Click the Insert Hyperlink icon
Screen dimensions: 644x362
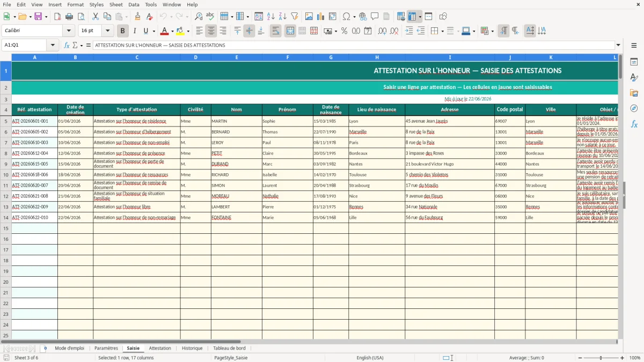[x=363, y=17]
